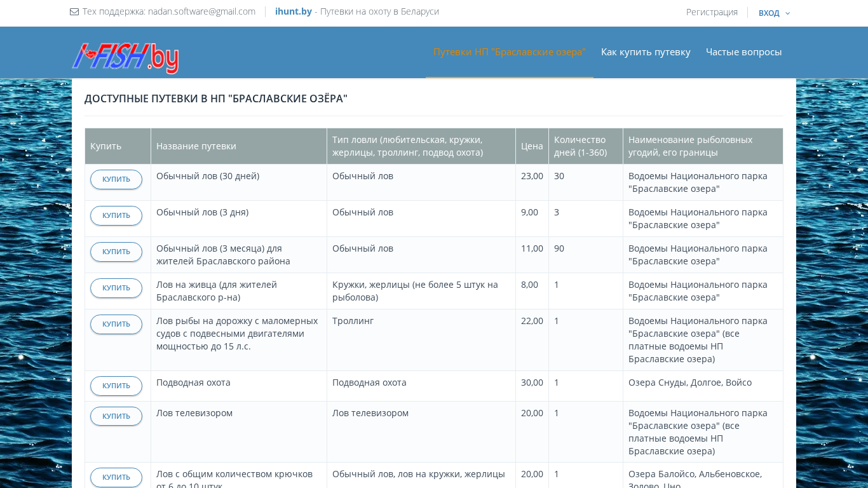
Task: Click the Название путевки column header
Action: [239, 146]
